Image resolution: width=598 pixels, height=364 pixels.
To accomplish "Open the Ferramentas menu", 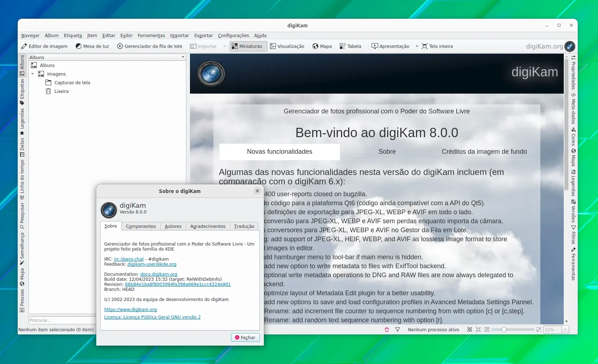I will [x=151, y=35].
